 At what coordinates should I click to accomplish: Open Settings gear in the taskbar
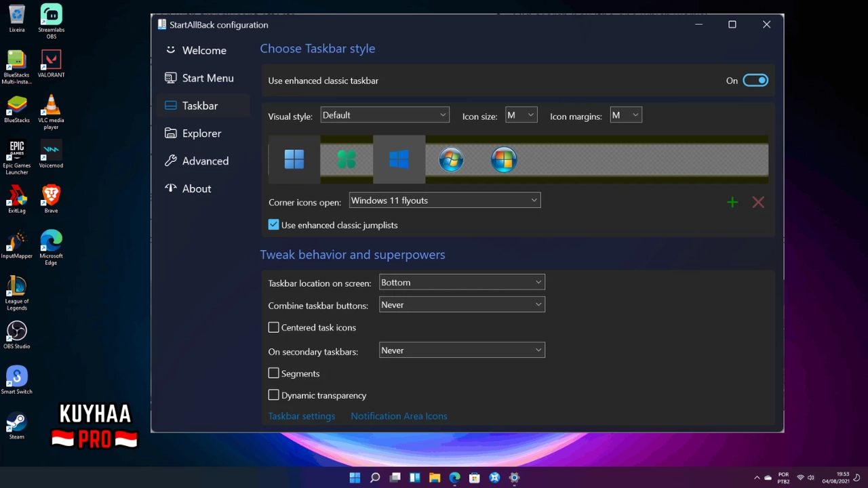point(515,478)
